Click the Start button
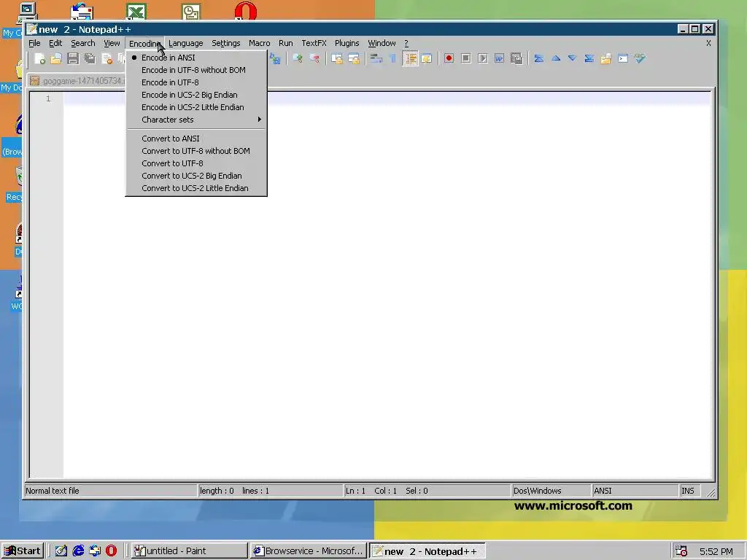 click(x=23, y=551)
